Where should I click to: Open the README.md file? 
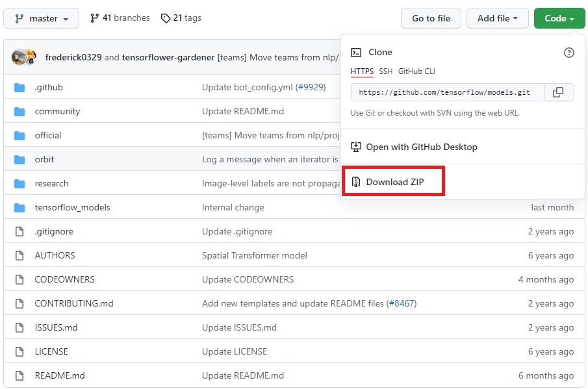(60, 375)
